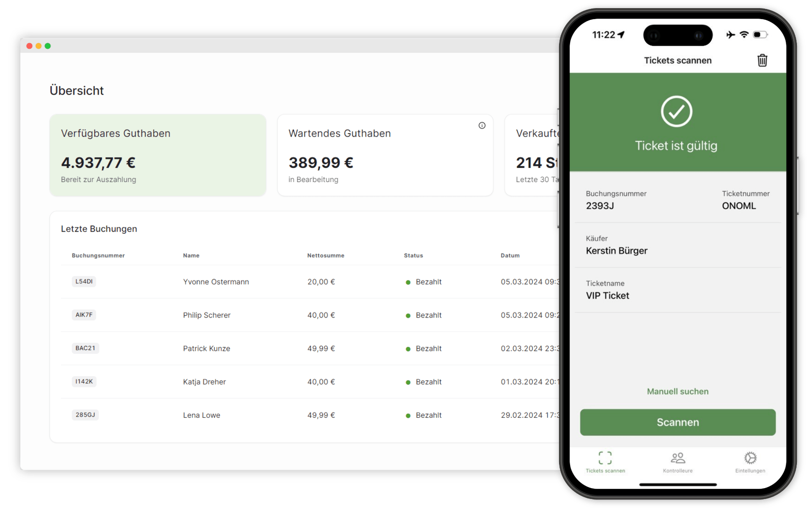This screenshot has width=812, height=508.
Task: Tap the delete icon in scanner
Action: [x=763, y=60]
